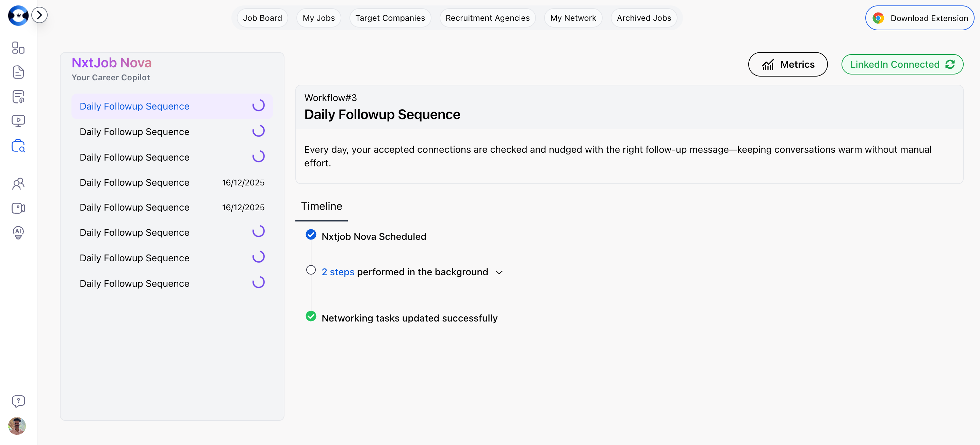
Task: Go to Archived Jobs
Action: coord(643,17)
